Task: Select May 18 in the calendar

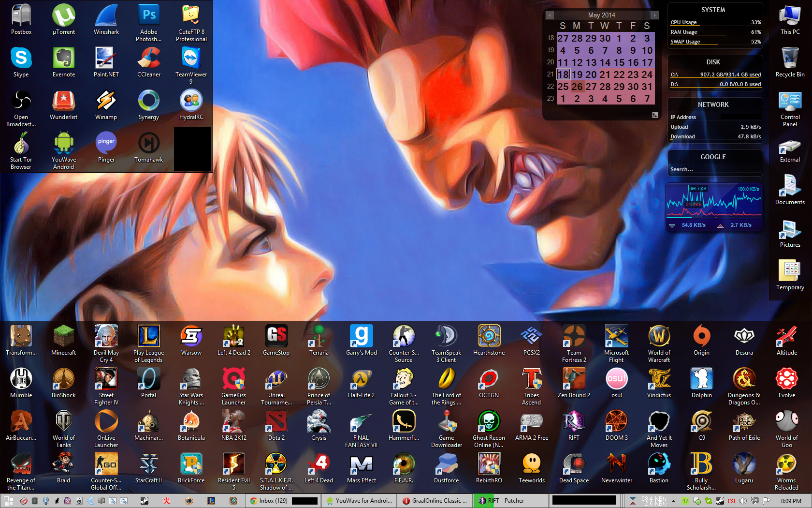Action: [x=563, y=75]
